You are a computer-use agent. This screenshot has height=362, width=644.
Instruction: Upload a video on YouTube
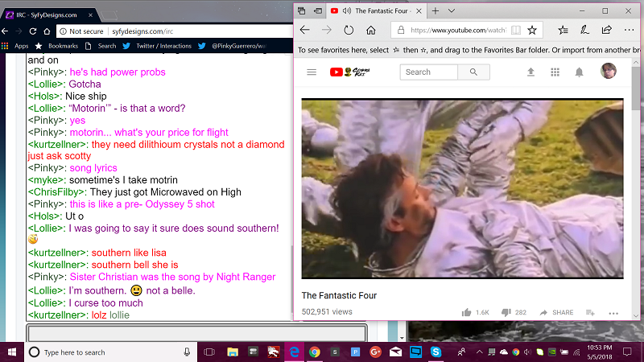tap(530, 72)
